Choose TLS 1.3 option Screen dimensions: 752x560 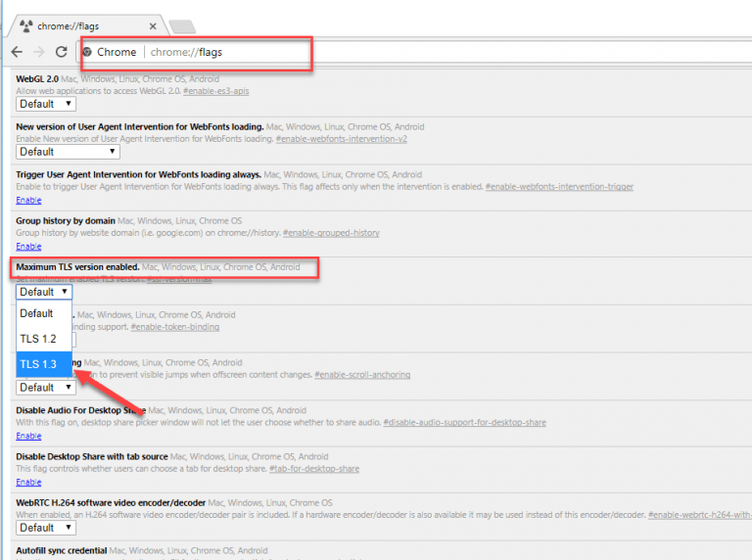click(x=44, y=364)
